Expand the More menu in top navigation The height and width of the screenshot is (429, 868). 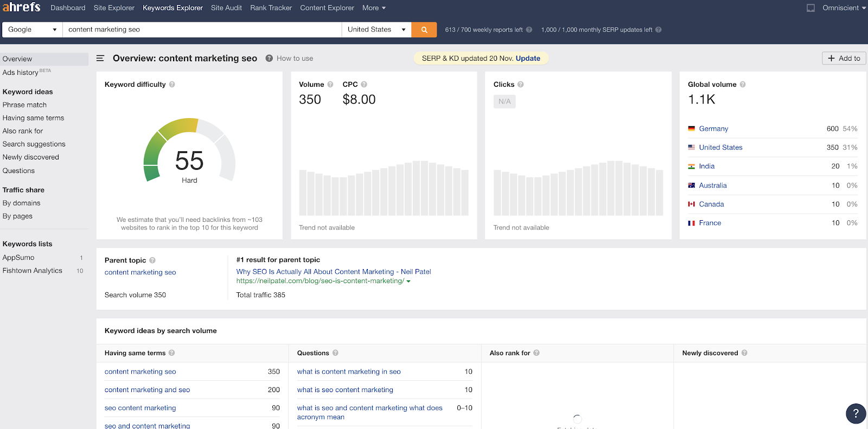click(x=374, y=8)
